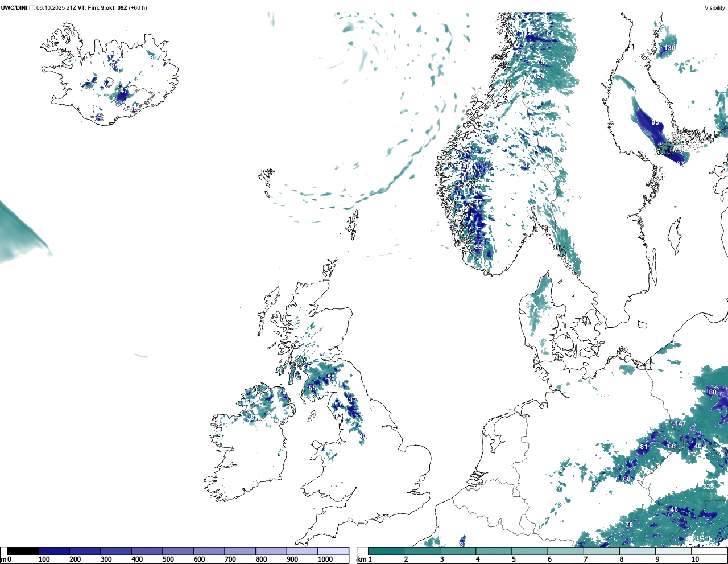Select the 100–200 m dark blue legend swatch

[54, 551]
